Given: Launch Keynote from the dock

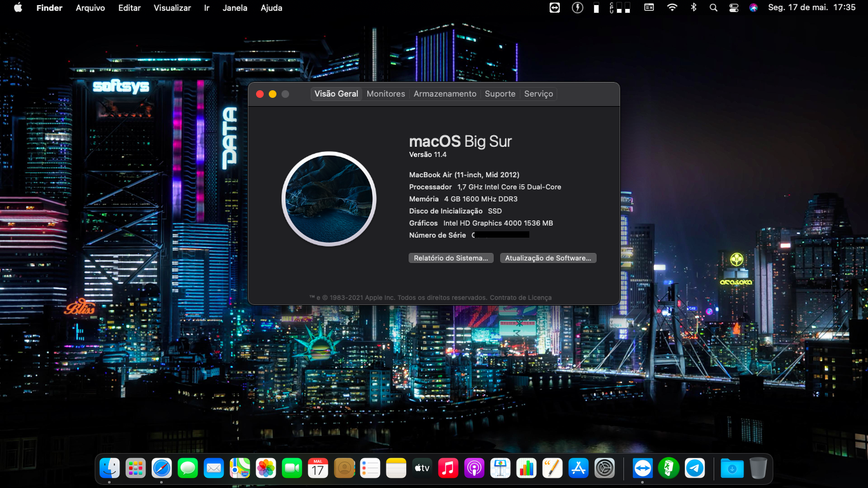Looking at the screenshot, I should point(500,468).
